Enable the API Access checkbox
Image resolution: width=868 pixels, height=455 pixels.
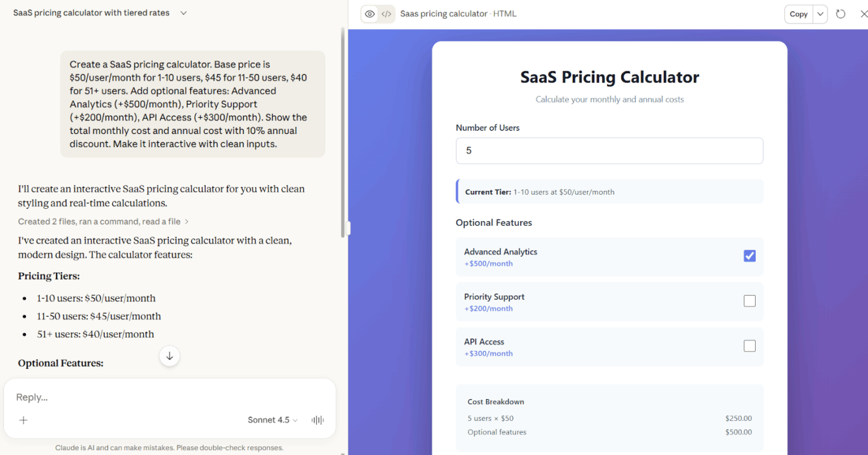point(750,346)
